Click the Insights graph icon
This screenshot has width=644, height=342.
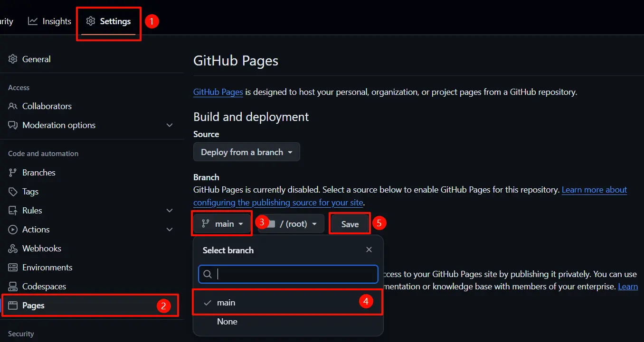click(33, 21)
